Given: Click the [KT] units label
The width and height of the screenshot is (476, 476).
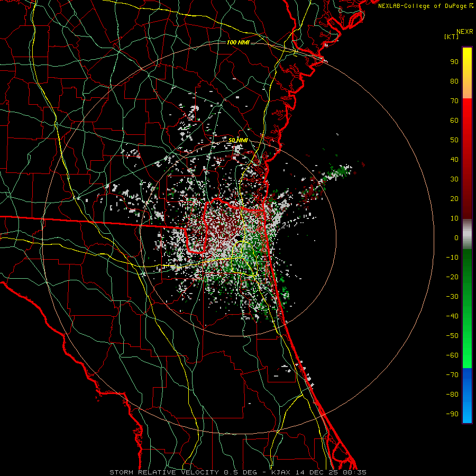Looking at the screenshot, I should [452, 36].
